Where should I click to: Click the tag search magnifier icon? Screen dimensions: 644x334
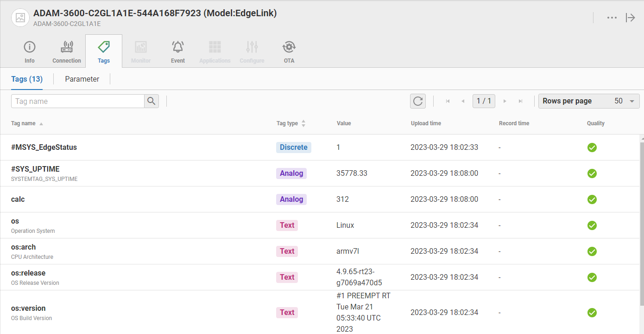(152, 101)
